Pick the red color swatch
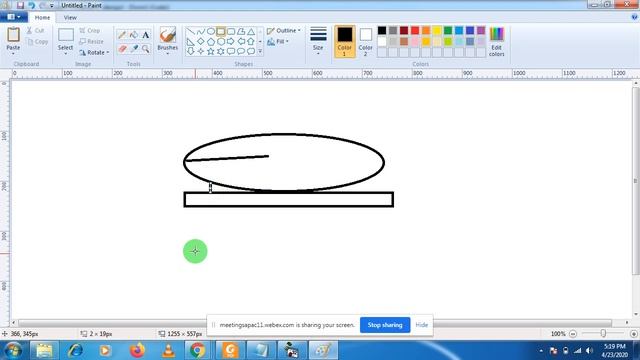 [x=415, y=31]
